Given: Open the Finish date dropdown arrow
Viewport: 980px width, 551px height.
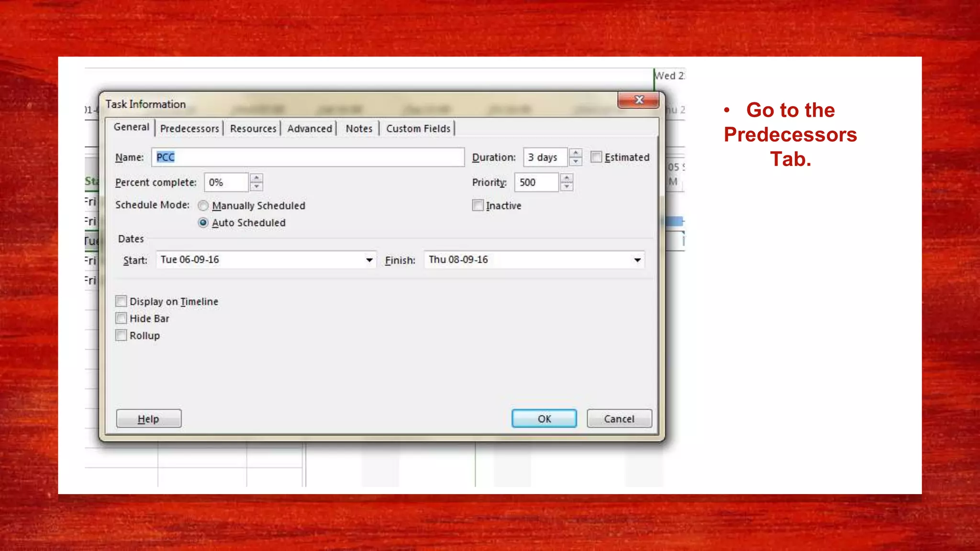Looking at the screenshot, I should [x=637, y=260].
